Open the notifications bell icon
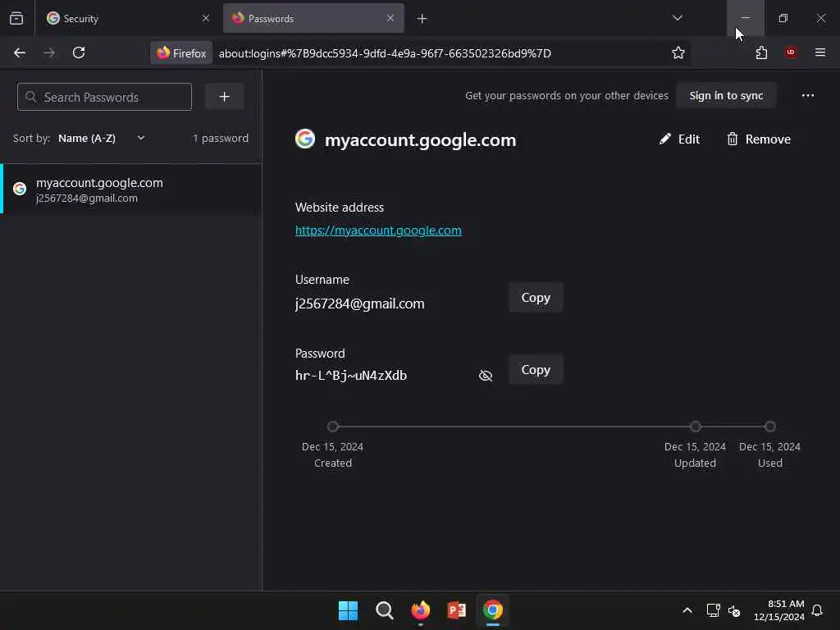 (818, 610)
